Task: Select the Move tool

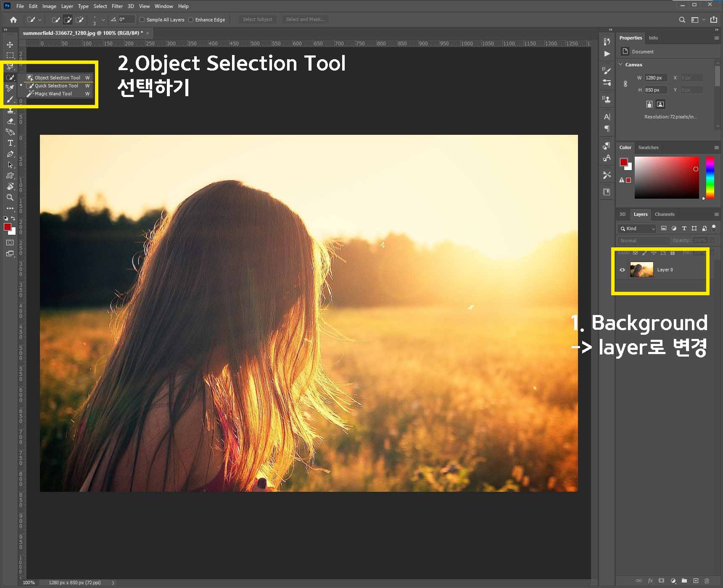Action: 10,45
